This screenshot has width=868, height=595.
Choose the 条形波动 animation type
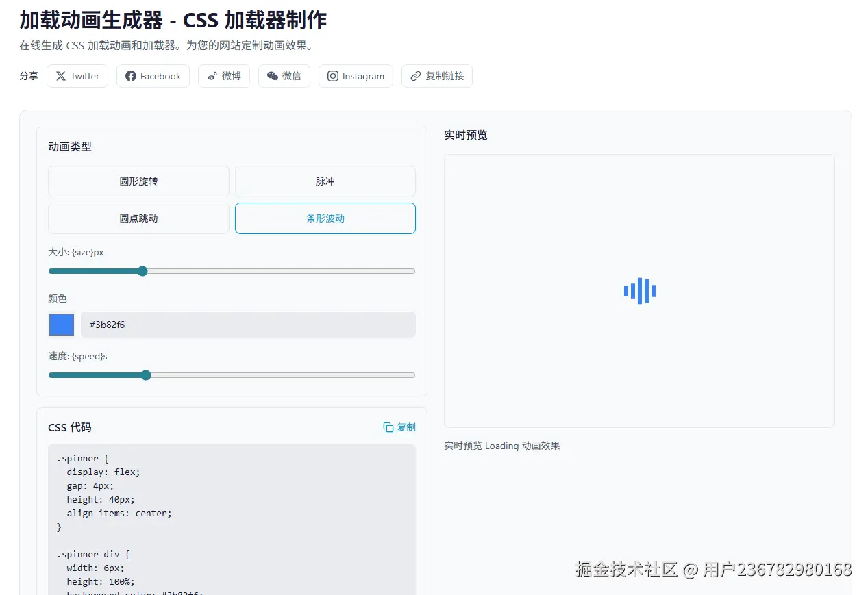coord(325,218)
